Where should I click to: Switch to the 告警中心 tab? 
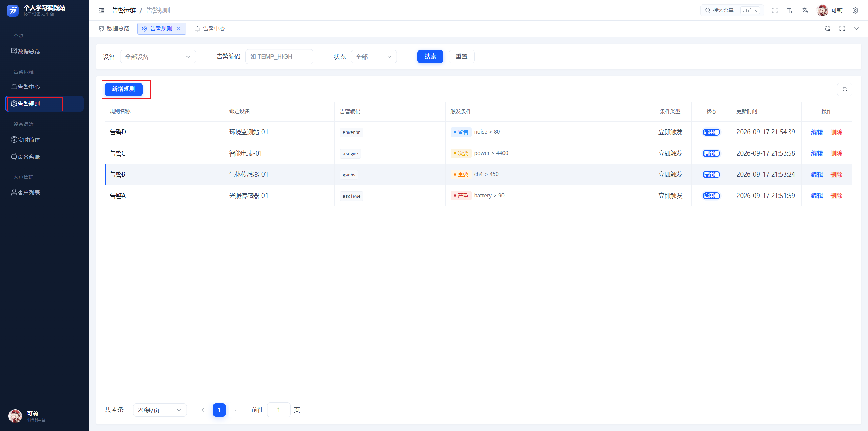coord(210,29)
